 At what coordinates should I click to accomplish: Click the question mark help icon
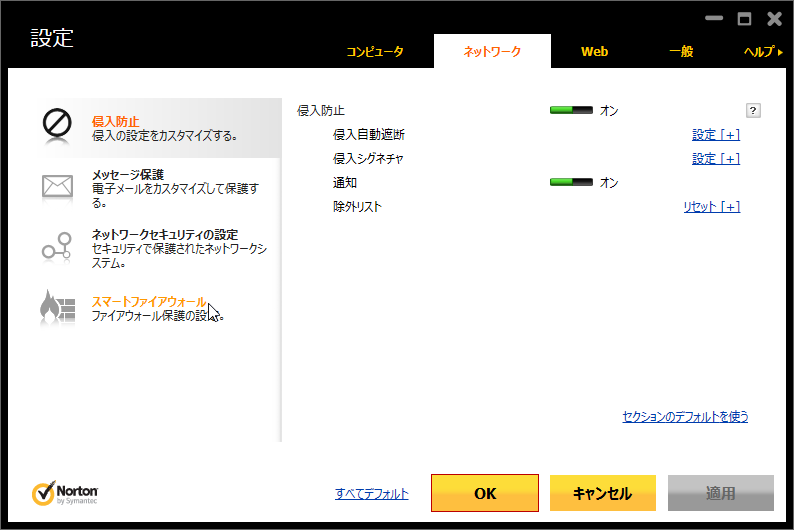coord(754,111)
